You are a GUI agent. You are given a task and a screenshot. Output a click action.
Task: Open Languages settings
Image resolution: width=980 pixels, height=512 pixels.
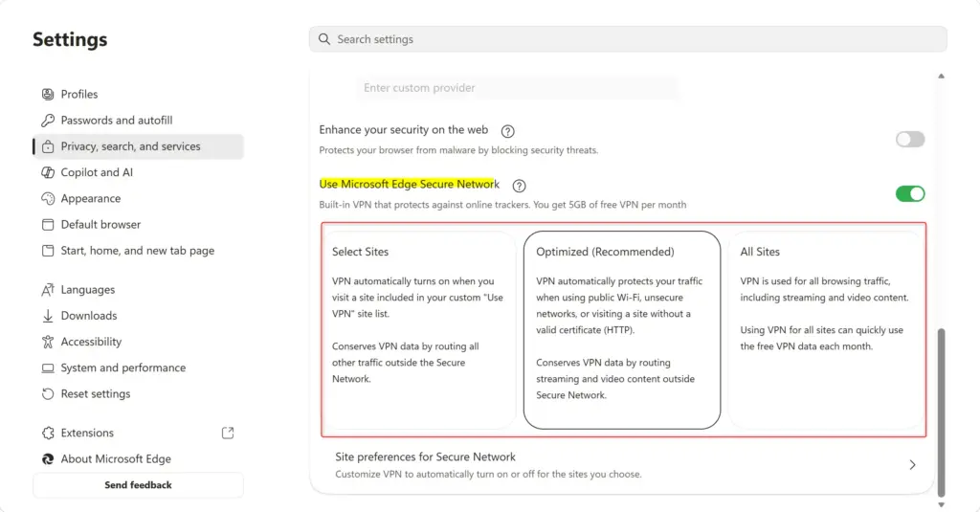(138, 289)
